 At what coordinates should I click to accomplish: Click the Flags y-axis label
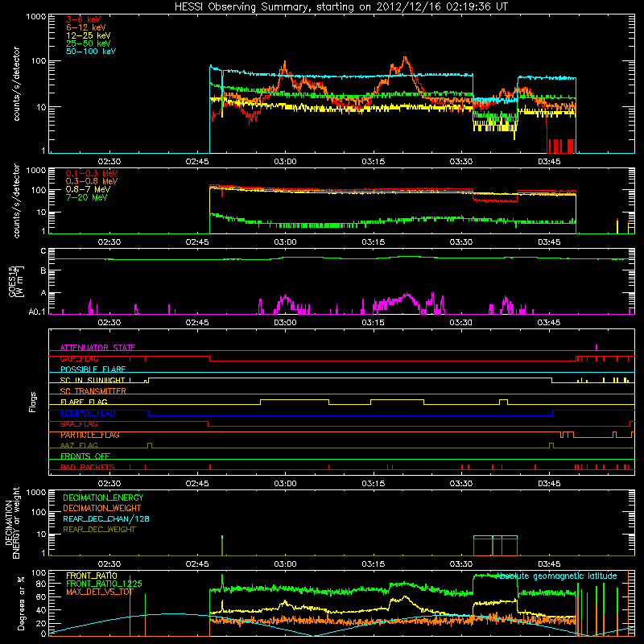(x=33, y=402)
